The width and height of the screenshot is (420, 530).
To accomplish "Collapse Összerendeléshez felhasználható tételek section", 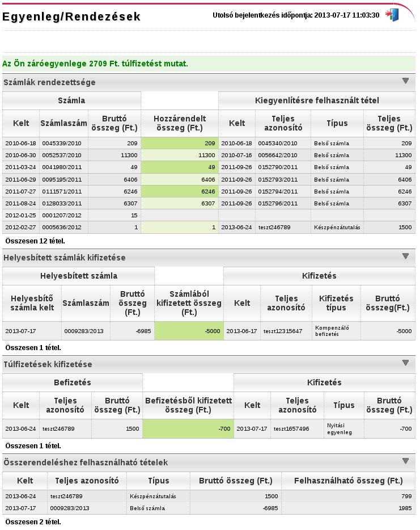I will pos(405,461).
